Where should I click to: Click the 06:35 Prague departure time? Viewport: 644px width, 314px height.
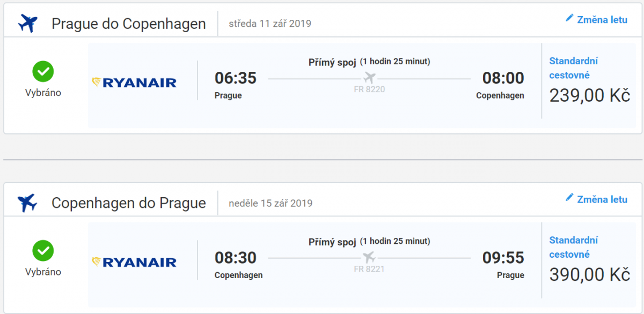[236, 78]
